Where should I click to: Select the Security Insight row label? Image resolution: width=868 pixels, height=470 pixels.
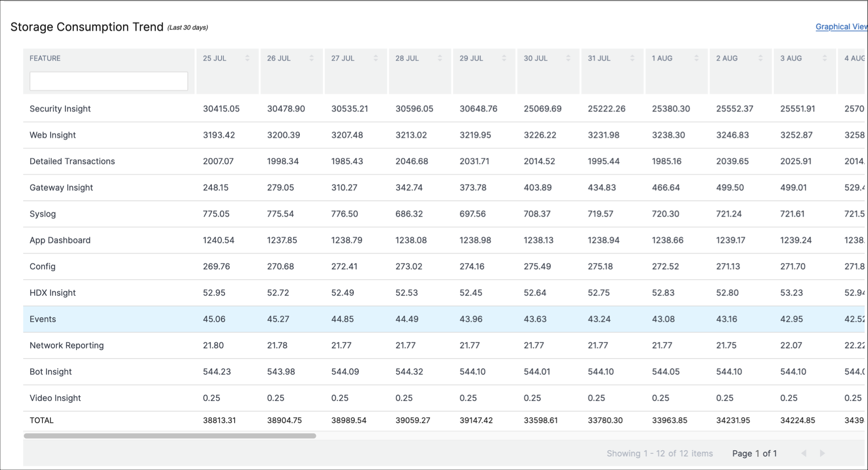[60, 109]
